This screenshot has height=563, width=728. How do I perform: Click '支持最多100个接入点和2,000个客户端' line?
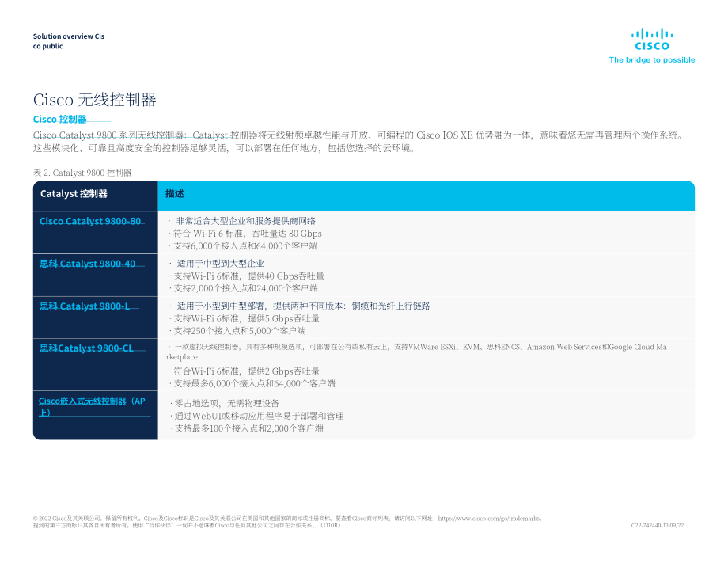[x=248, y=428]
